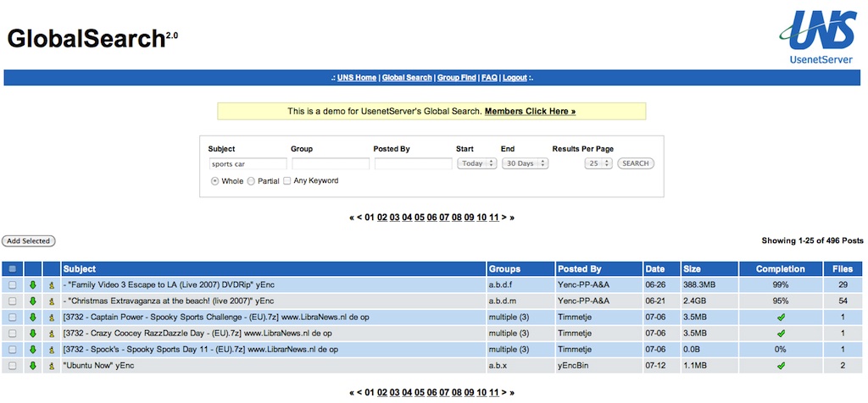
Task: Click yellow info icon for Crazy Coocey row
Action: point(52,334)
